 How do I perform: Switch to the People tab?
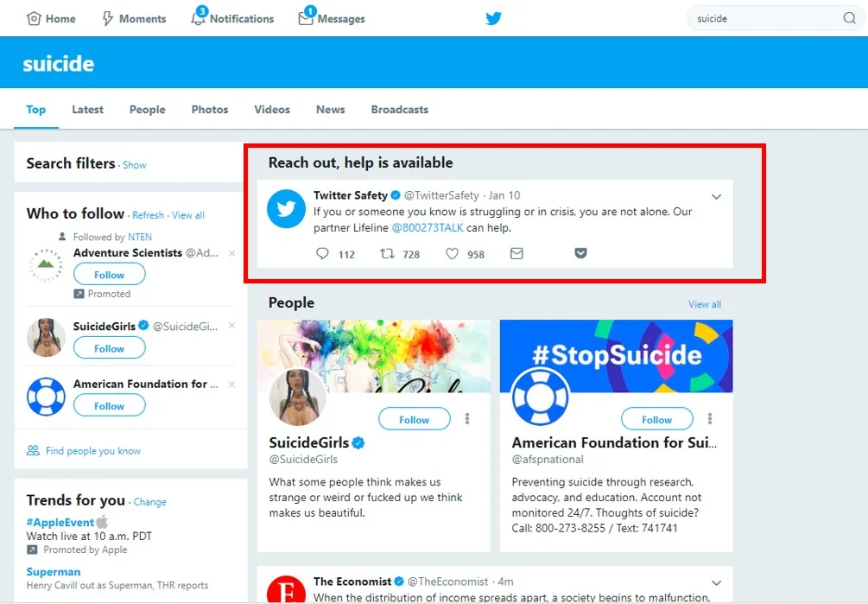pyautogui.click(x=147, y=110)
